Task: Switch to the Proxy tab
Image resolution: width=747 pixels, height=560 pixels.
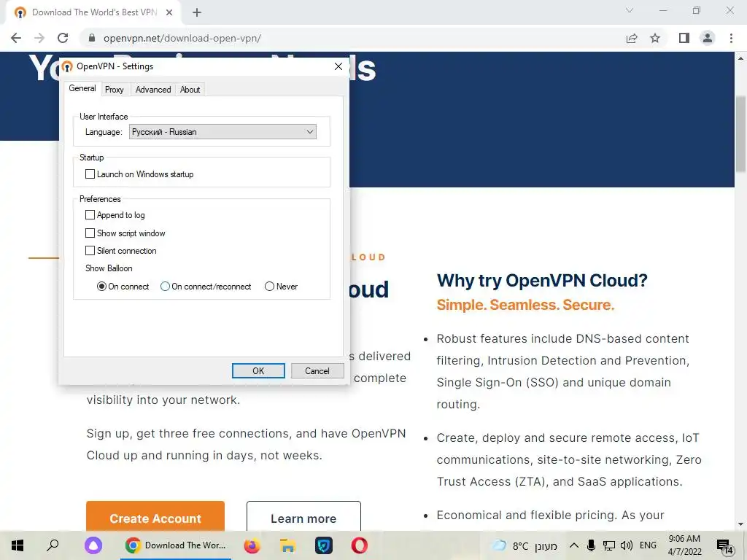Action: pos(115,90)
